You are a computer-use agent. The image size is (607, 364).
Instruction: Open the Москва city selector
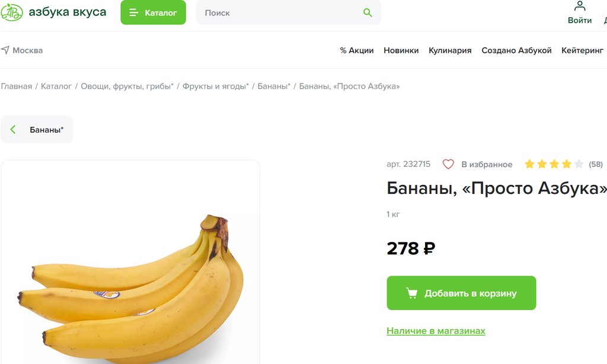pyautogui.click(x=22, y=50)
